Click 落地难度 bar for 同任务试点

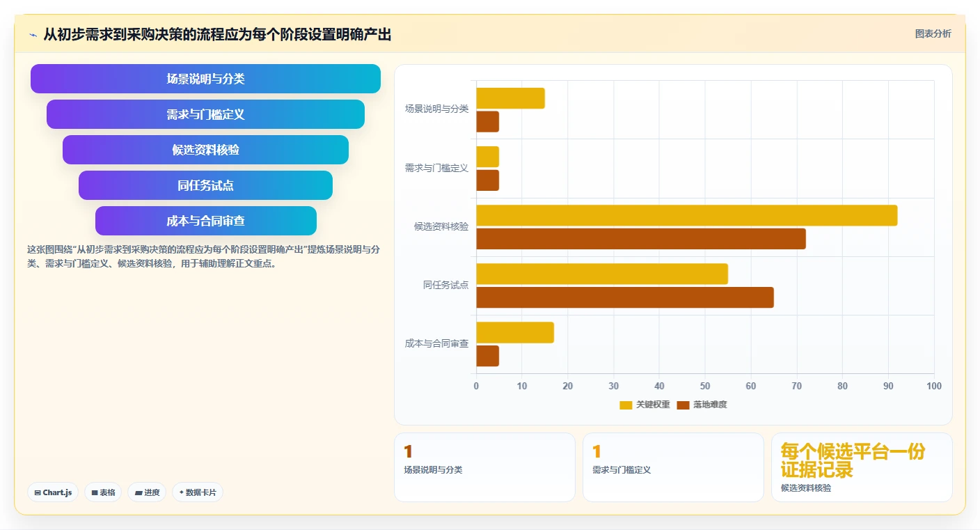(x=625, y=297)
